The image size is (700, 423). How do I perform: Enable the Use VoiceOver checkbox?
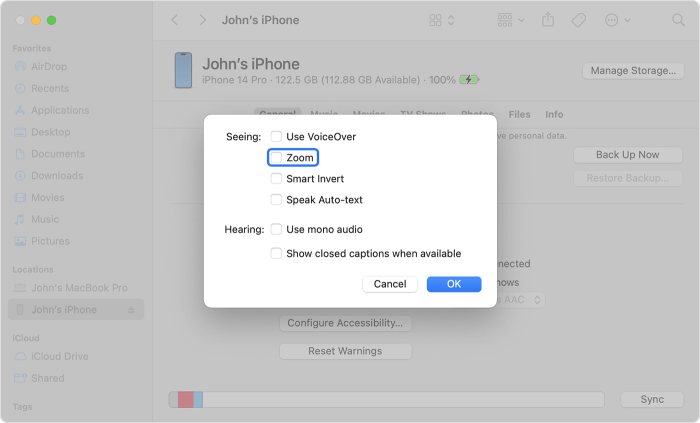tap(277, 136)
